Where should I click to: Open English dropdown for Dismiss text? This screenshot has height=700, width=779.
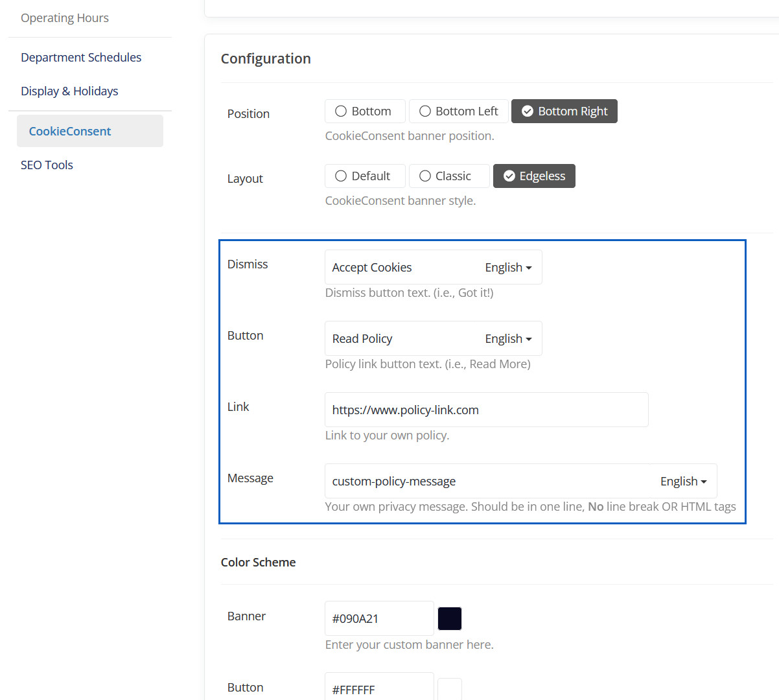(x=508, y=268)
